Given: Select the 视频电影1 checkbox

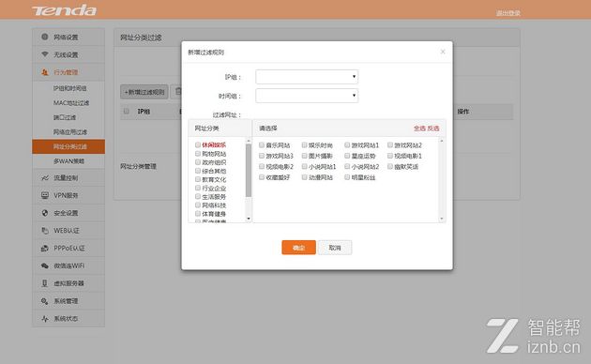Looking at the screenshot, I should pyautogui.click(x=390, y=156).
